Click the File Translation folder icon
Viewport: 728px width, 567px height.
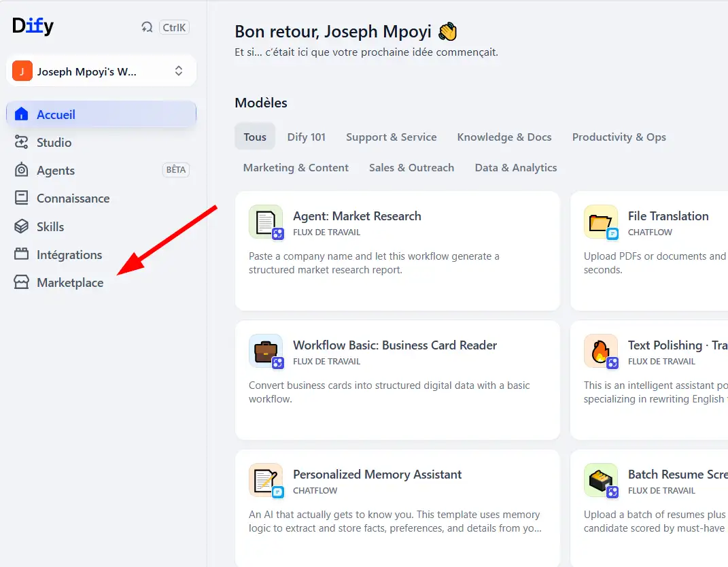(x=601, y=222)
